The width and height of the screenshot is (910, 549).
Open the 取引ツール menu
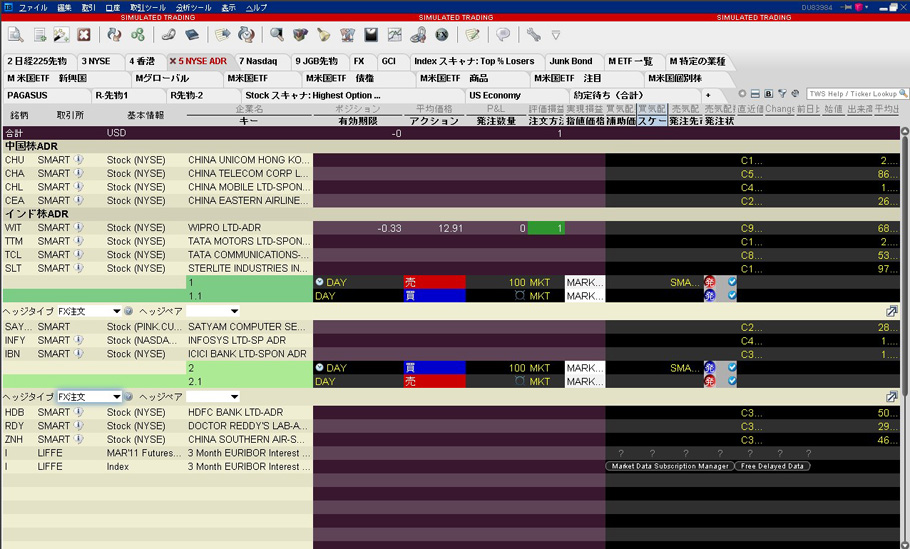(x=147, y=8)
